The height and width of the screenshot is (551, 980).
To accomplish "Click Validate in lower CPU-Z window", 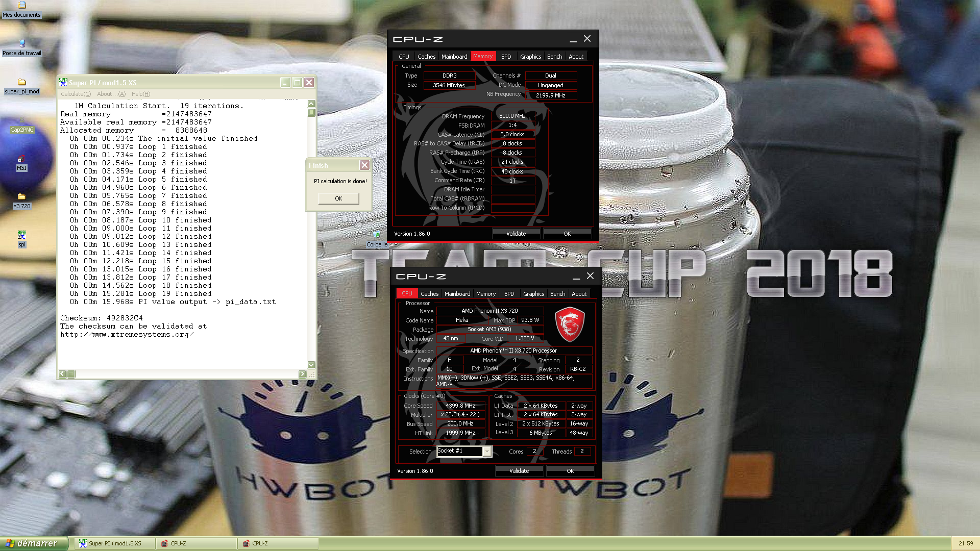I will coord(519,471).
